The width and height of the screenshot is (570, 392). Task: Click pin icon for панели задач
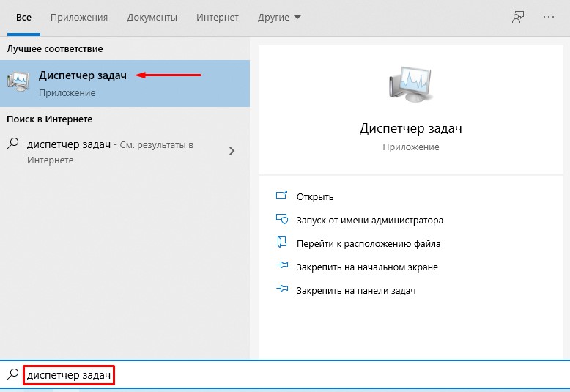tap(282, 289)
